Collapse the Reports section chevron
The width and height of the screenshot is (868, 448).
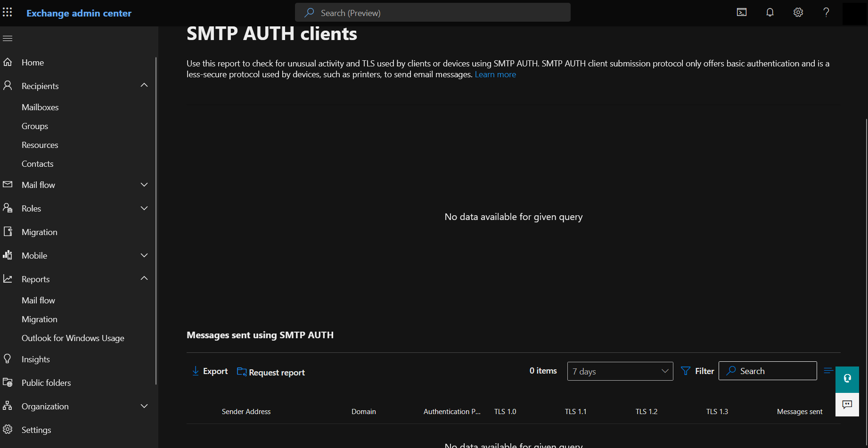[144, 278]
